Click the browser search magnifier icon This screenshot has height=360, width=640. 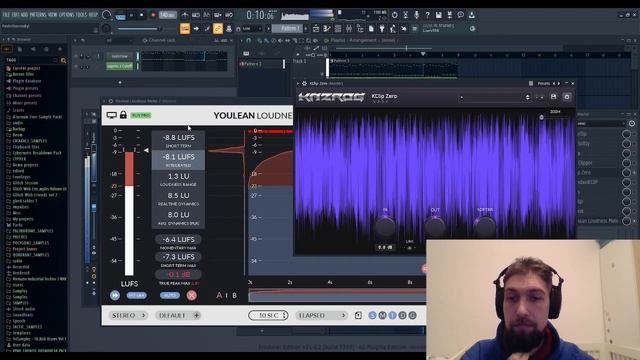pyautogui.click(x=63, y=60)
